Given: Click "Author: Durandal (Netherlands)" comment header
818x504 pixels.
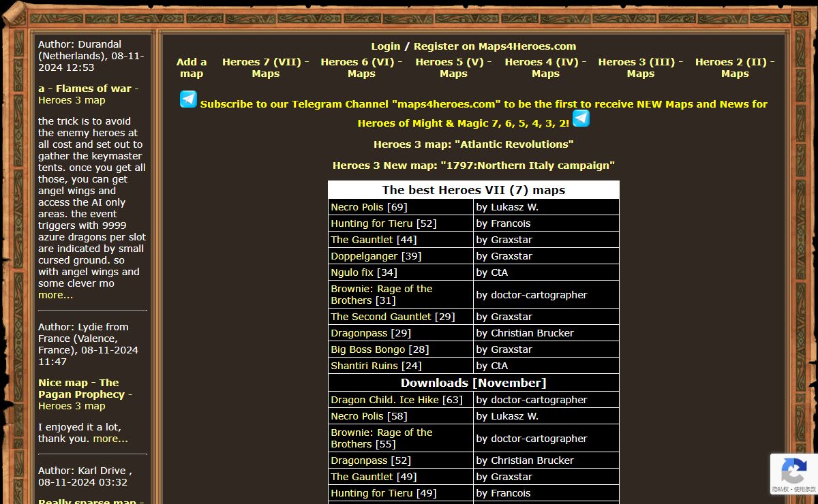Looking at the screenshot, I should [91, 56].
